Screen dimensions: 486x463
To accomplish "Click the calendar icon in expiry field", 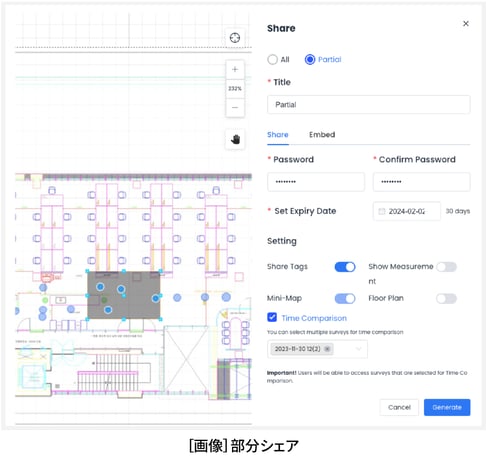I will coord(382,211).
